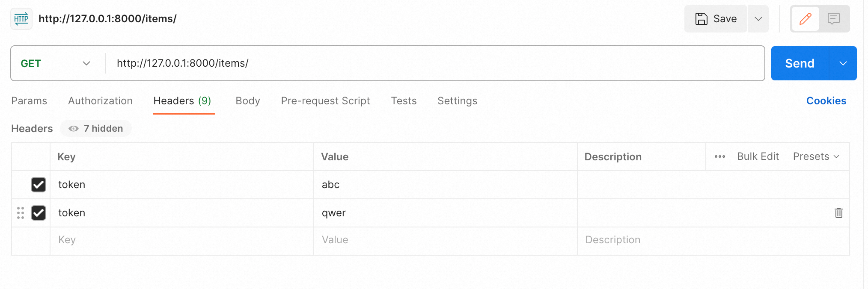868x289 pixels.
Task: Open the GET method dropdown
Action: [56, 64]
